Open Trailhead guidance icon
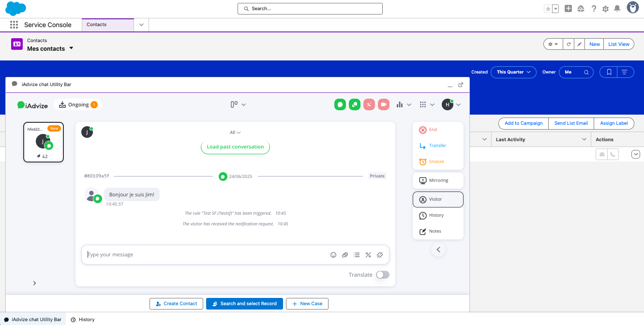The height and width of the screenshot is (325, 644). pos(581,9)
